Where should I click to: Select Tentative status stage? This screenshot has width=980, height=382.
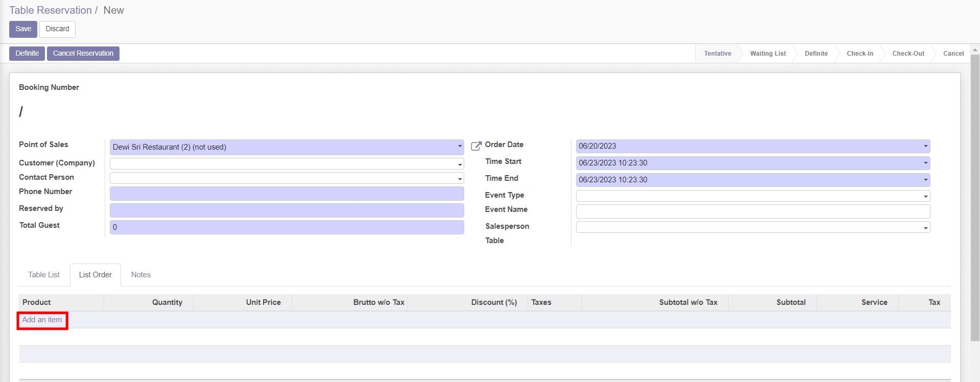tap(718, 54)
